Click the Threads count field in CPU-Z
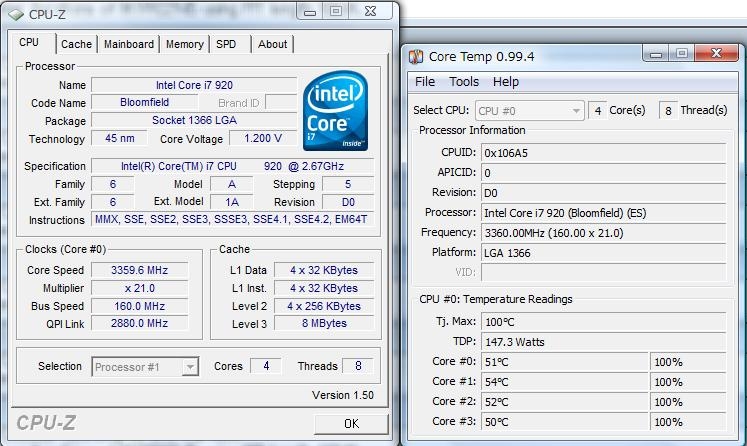 click(358, 366)
